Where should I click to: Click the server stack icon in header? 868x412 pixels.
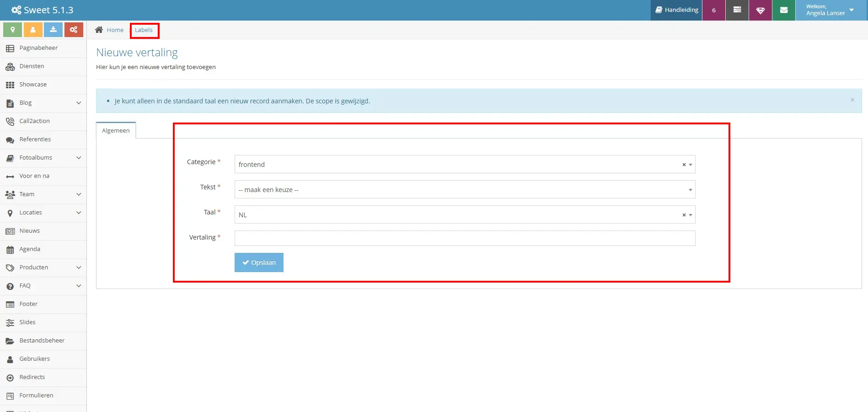pos(737,10)
